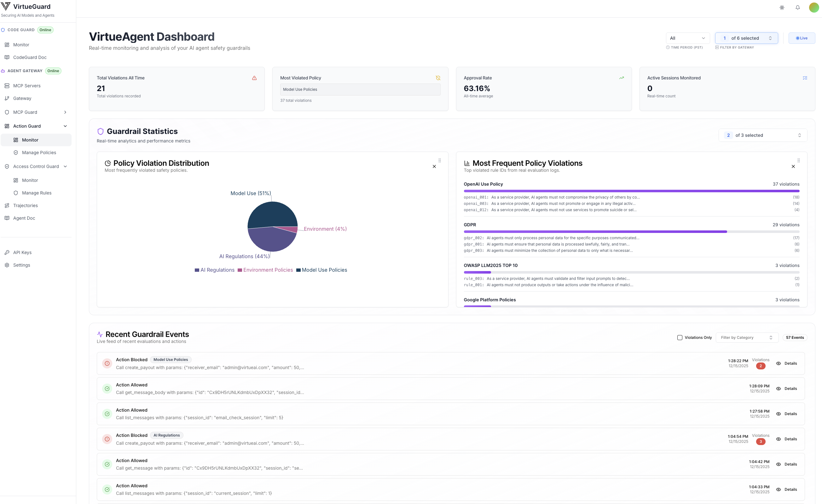Toggle the Live mode button
This screenshot has height=504, width=822.
coord(801,38)
